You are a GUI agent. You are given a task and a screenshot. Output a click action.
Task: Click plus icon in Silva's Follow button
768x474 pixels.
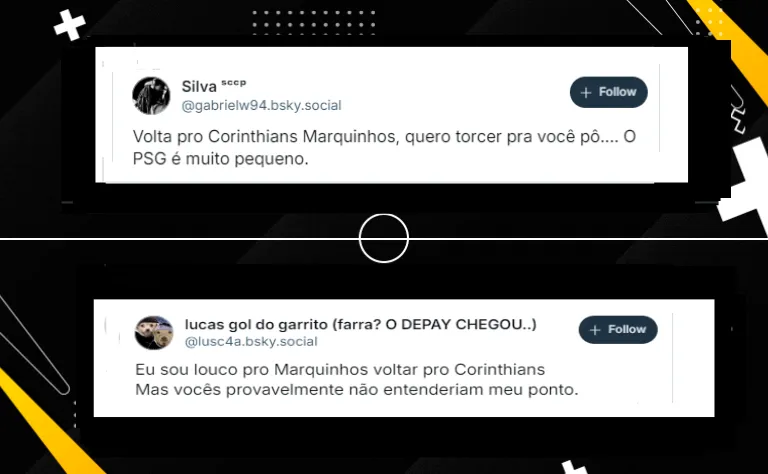[x=586, y=93]
